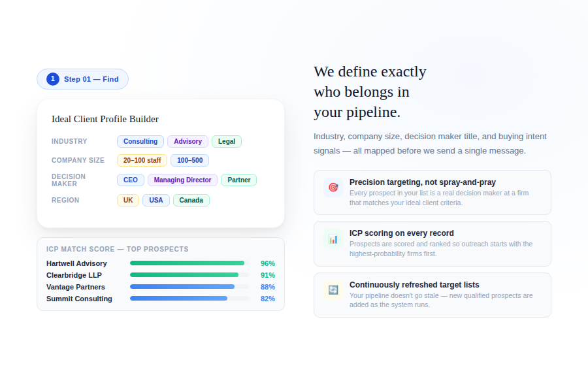Image resolution: width=588 pixels, height=379 pixels.
Task: Enable the Canada region chip
Action: 191,201
